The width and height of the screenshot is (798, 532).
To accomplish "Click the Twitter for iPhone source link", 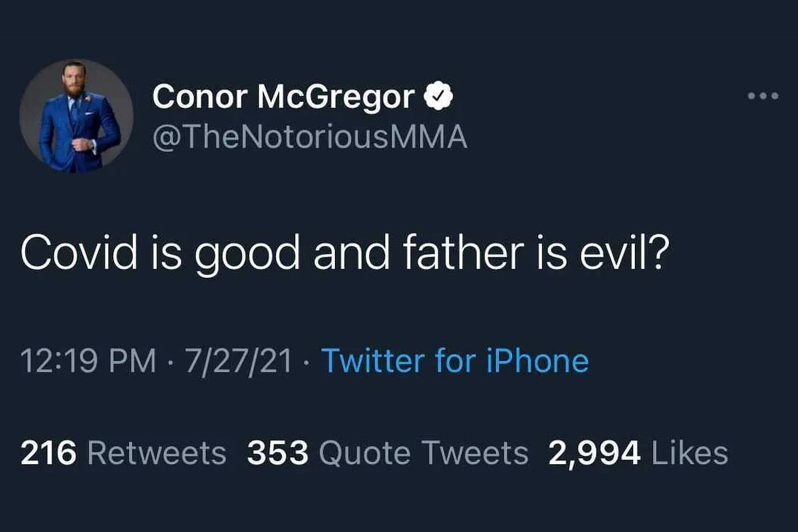I will click(455, 361).
